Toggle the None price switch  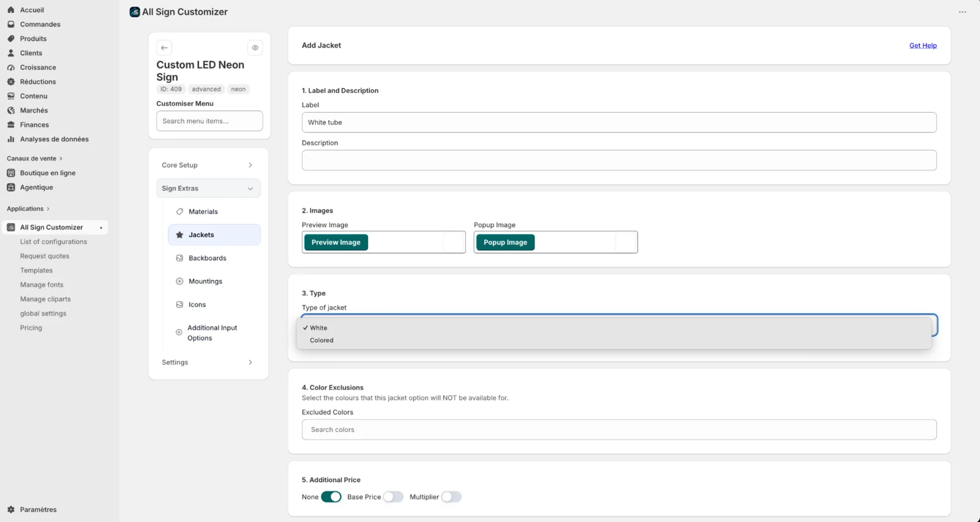point(331,497)
